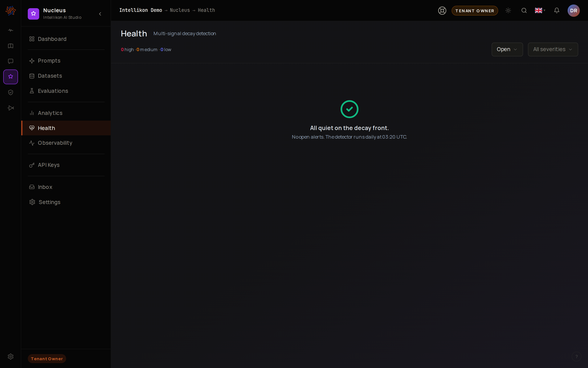Open API Keys in the sidebar
The image size is (588, 368).
[x=66, y=165]
